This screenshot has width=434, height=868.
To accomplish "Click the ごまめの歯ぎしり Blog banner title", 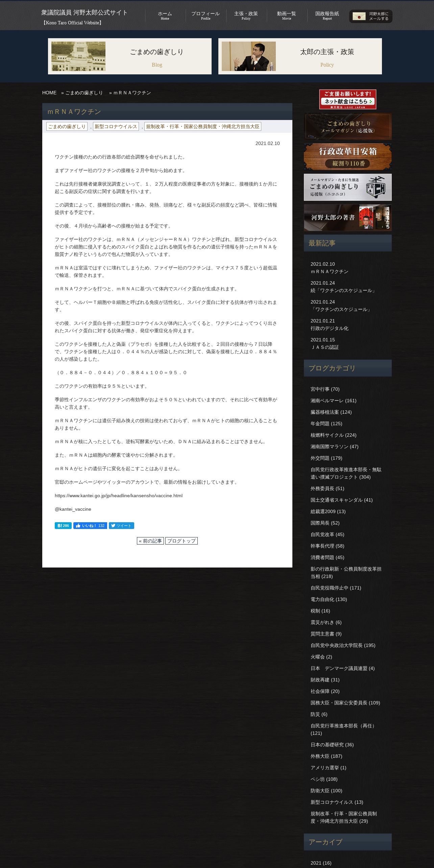I will [157, 52].
